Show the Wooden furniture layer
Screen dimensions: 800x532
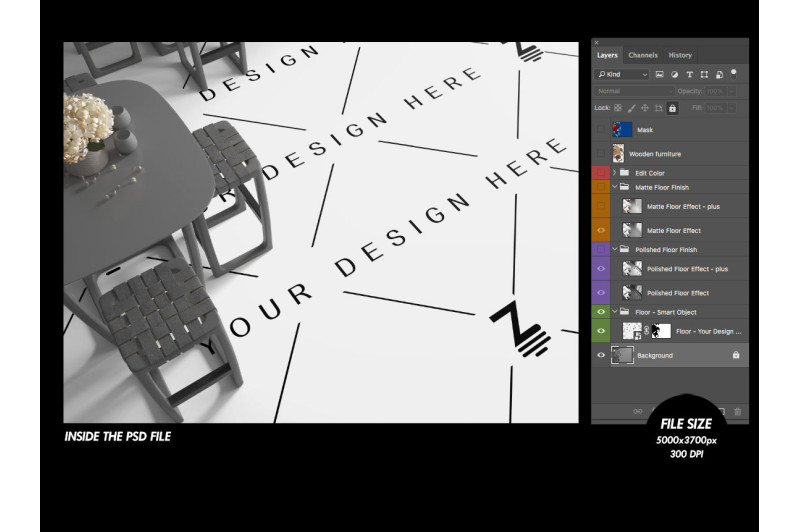click(x=601, y=153)
